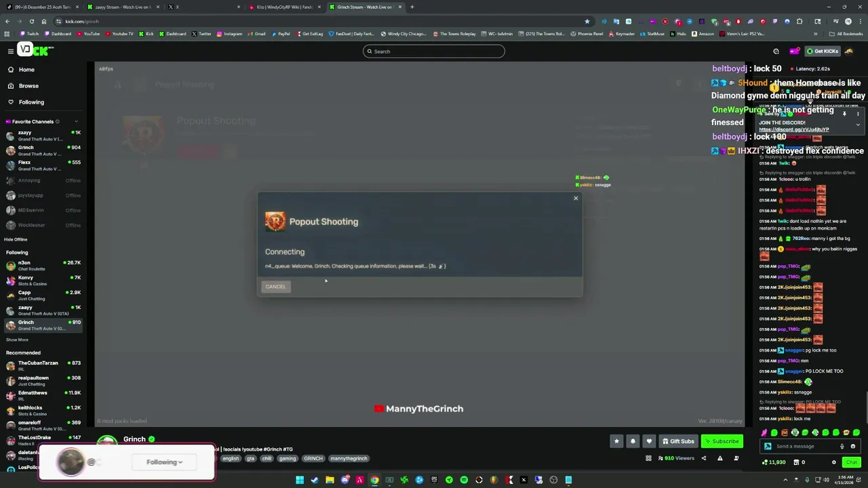Viewport: 868px width, 488px height.
Task: Open the user avatar menu top right
Action: 849,52
